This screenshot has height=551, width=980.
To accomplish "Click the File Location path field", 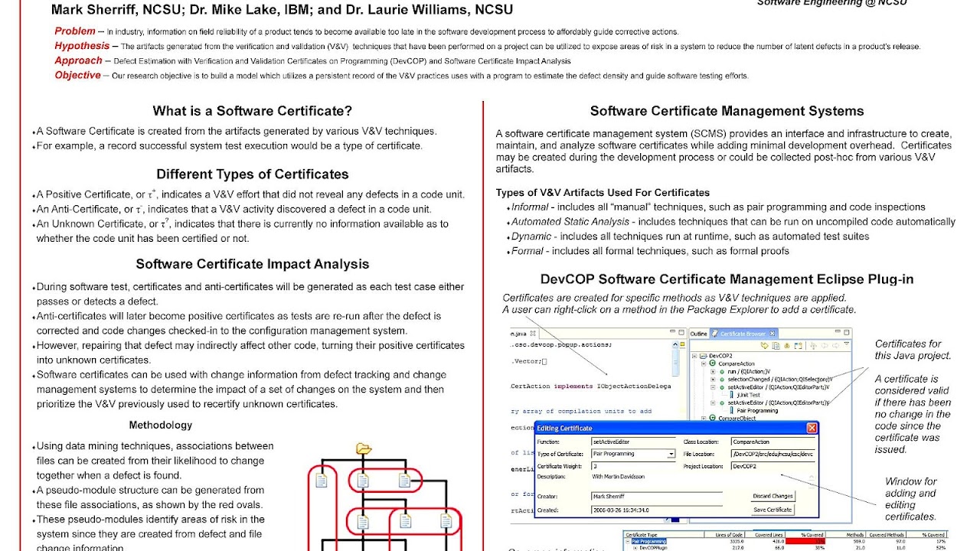I will 773,454.
